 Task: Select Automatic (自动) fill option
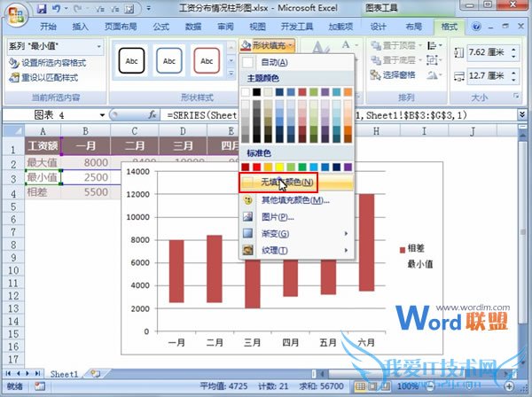coord(296,62)
